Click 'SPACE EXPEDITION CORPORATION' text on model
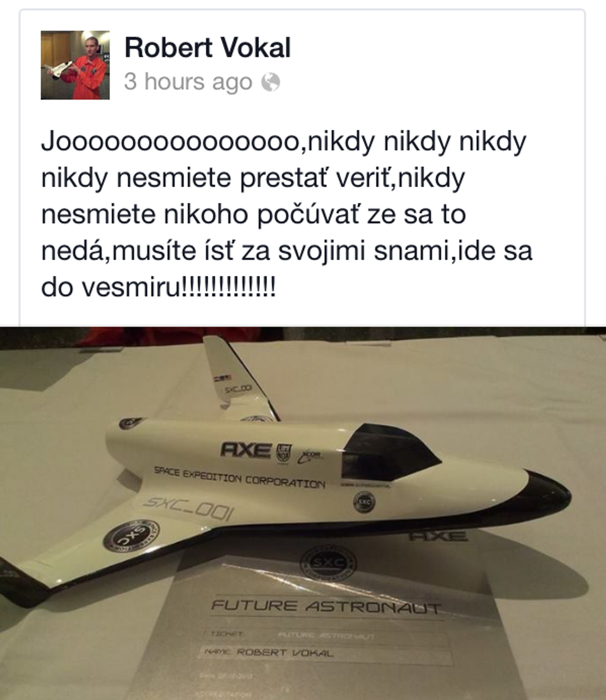606x700 pixels. [240, 477]
